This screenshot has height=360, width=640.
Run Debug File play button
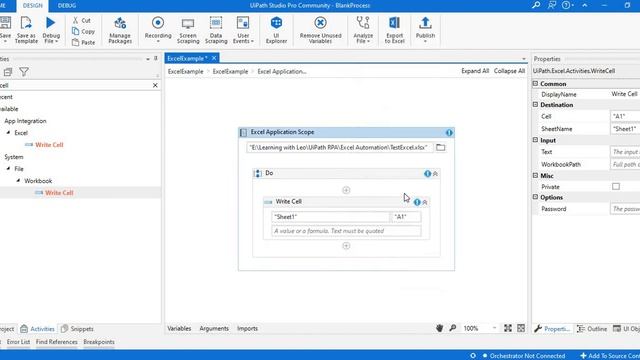tap(51, 23)
